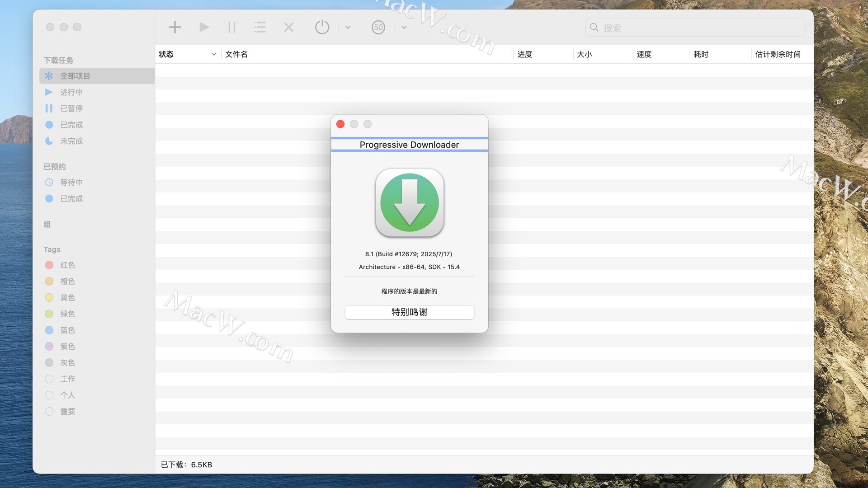
Task: Sort by the 文件名 column header
Action: click(x=236, y=54)
